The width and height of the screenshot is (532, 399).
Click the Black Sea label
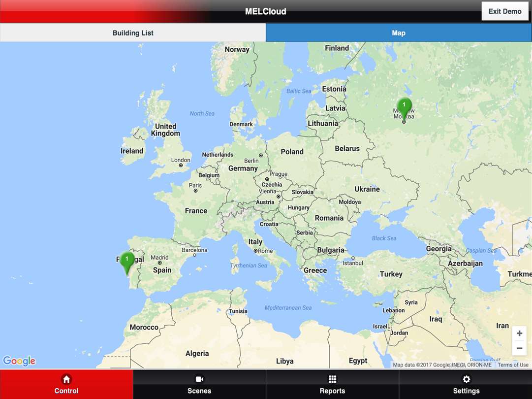click(x=384, y=238)
